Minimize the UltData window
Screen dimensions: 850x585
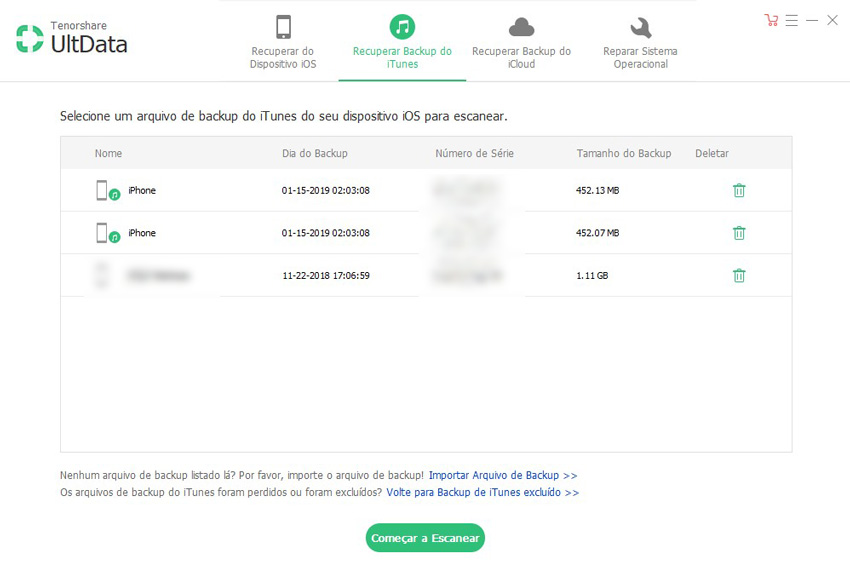[x=812, y=21]
